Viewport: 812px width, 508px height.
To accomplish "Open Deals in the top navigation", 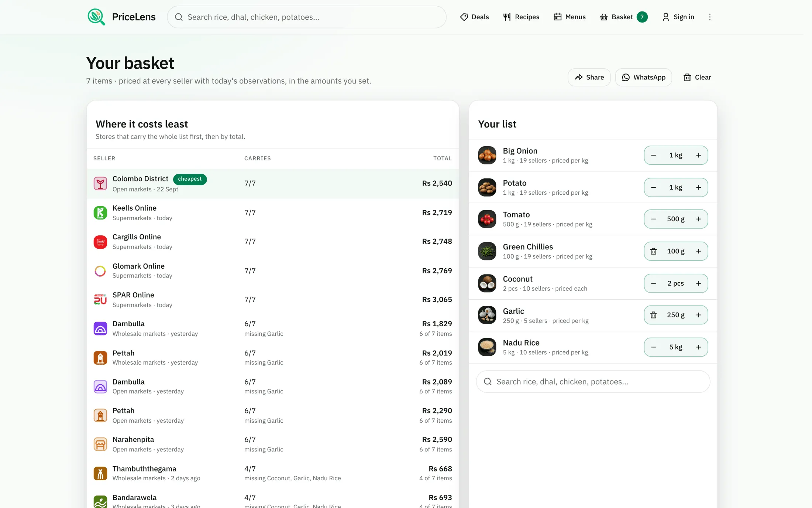I will (474, 17).
